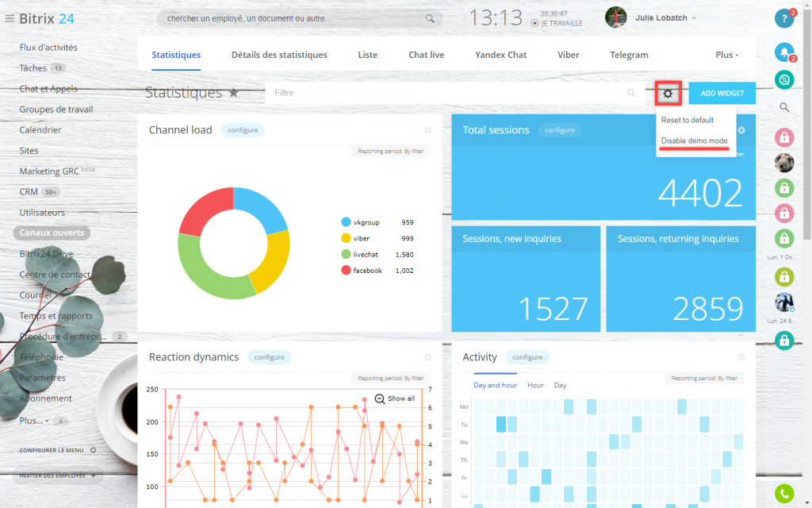The width and height of the screenshot is (812, 508).
Task: Click the facebook red legend swatch
Action: click(x=346, y=271)
